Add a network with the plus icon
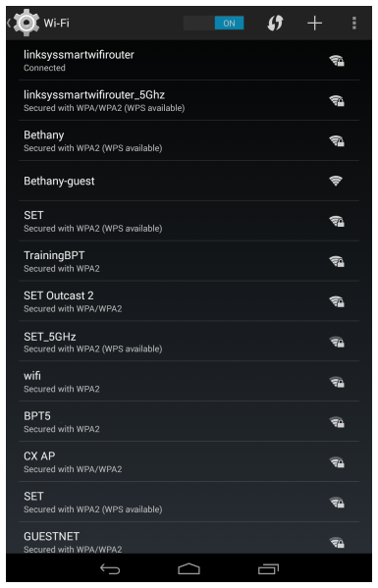This screenshot has width=378, height=588. [x=314, y=23]
